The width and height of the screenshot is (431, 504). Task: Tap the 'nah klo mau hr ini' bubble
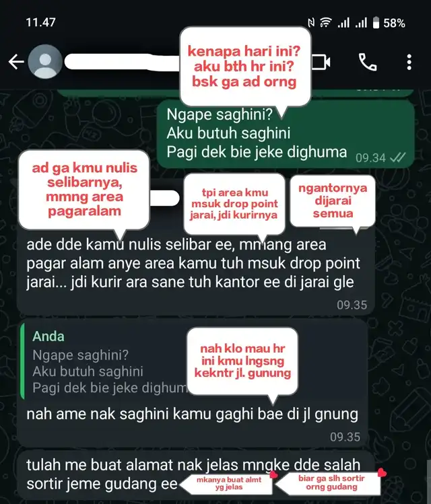tap(242, 361)
